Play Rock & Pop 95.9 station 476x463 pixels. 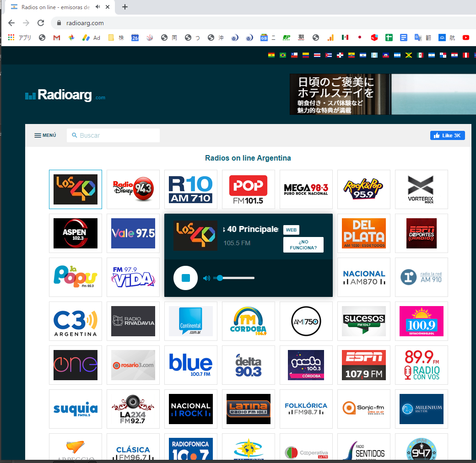click(x=364, y=189)
